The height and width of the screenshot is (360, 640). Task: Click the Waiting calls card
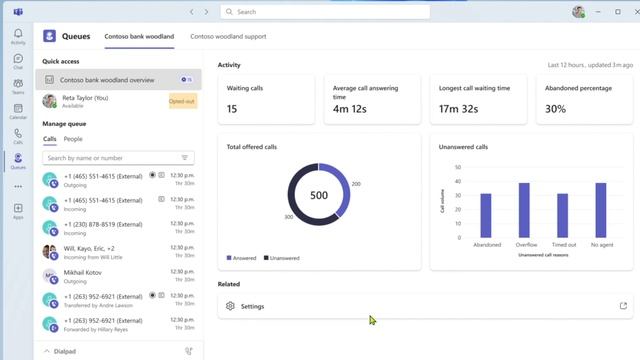pyautogui.click(x=266, y=99)
